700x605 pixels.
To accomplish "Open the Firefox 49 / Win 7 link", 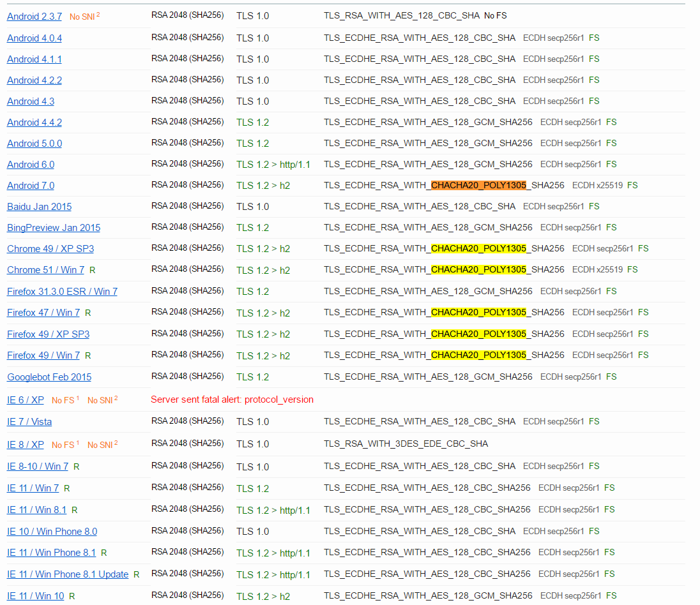I will click(x=43, y=355).
